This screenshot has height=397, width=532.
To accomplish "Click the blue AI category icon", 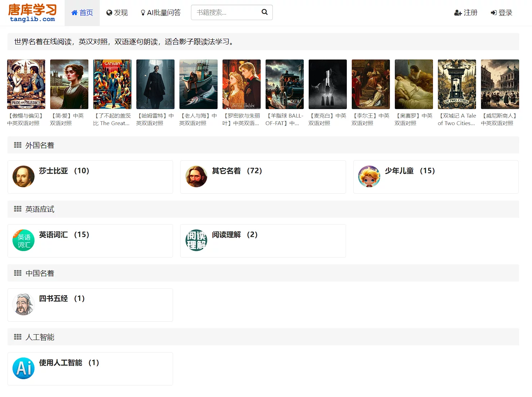I will [x=23, y=368].
